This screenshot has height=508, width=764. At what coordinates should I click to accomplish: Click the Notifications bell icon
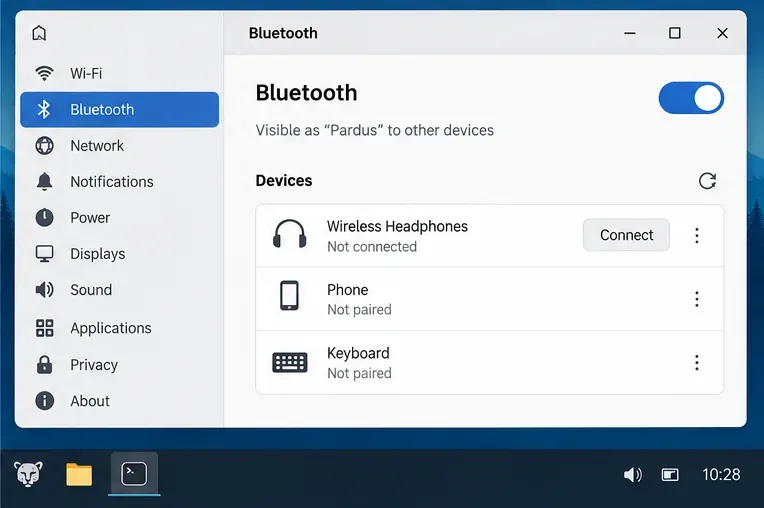[44, 182]
